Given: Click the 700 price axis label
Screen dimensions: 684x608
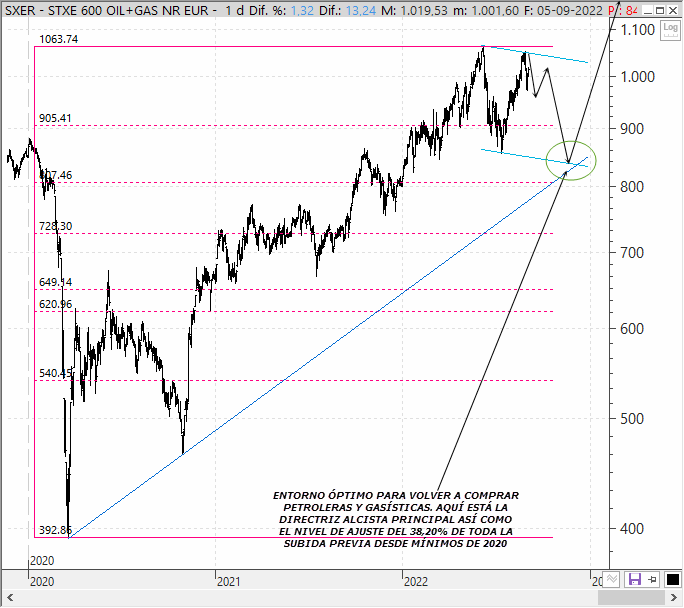Looking at the screenshot, I should (x=632, y=253).
